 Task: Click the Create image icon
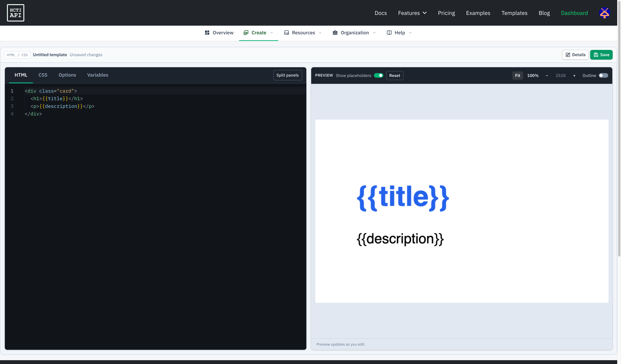246,33
